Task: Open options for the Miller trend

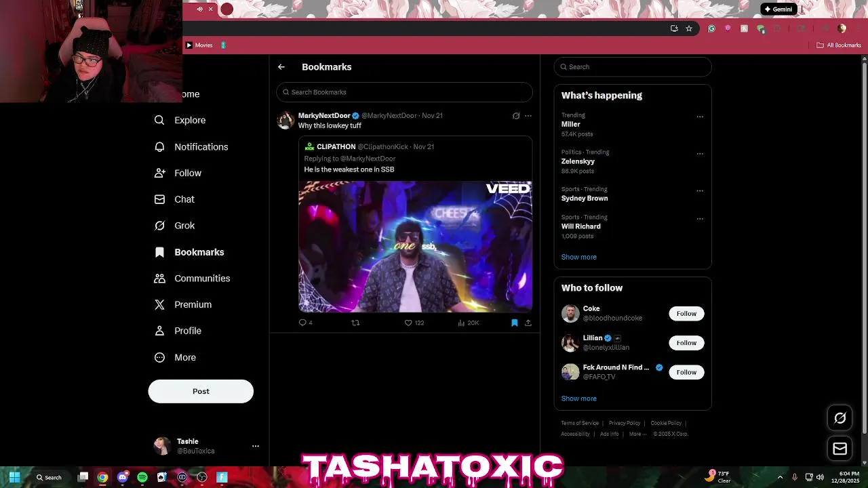Action: point(700,117)
